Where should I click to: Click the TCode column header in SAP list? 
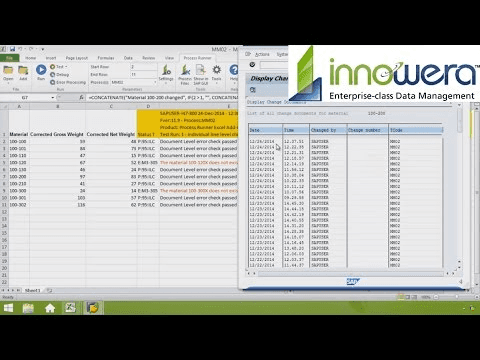pos(416,130)
